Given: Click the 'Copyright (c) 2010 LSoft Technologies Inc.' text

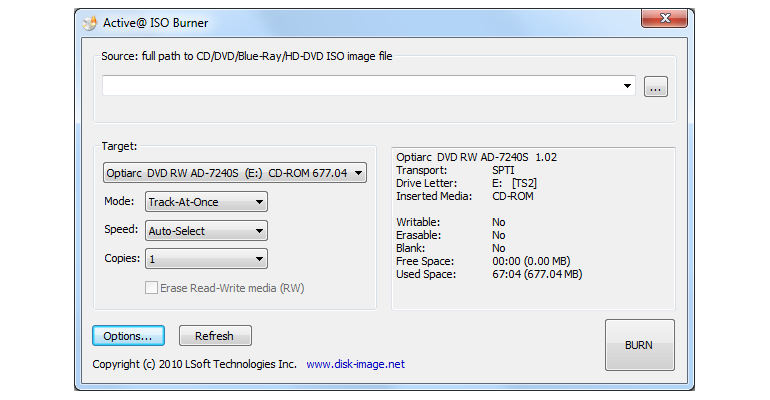Looking at the screenshot, I should click(194, 364).
